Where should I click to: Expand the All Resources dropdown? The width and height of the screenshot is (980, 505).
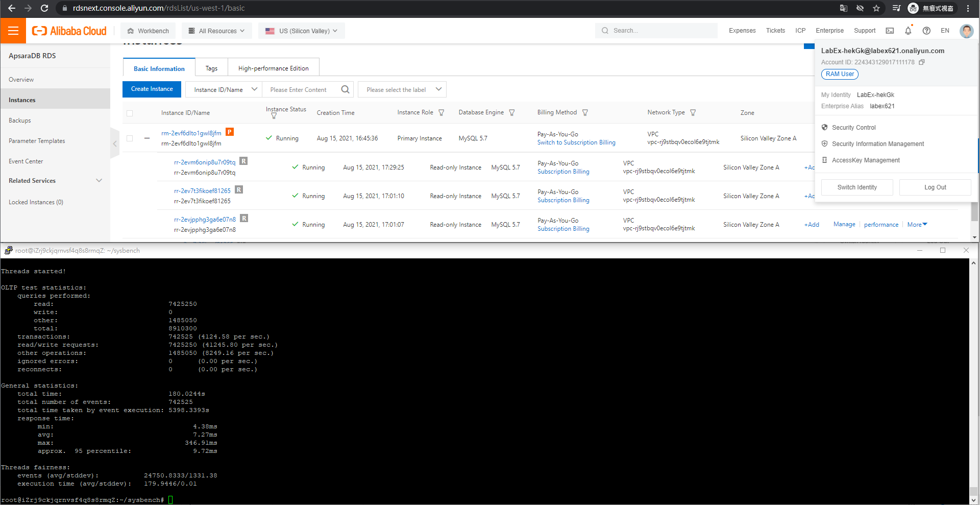pyautogui.click(x=216, y=31)
